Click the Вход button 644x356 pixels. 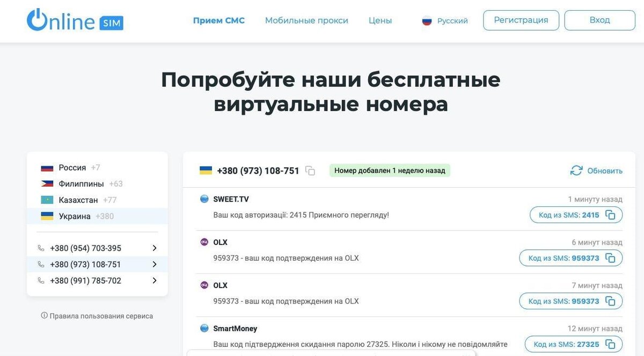(x=600, y=20)
